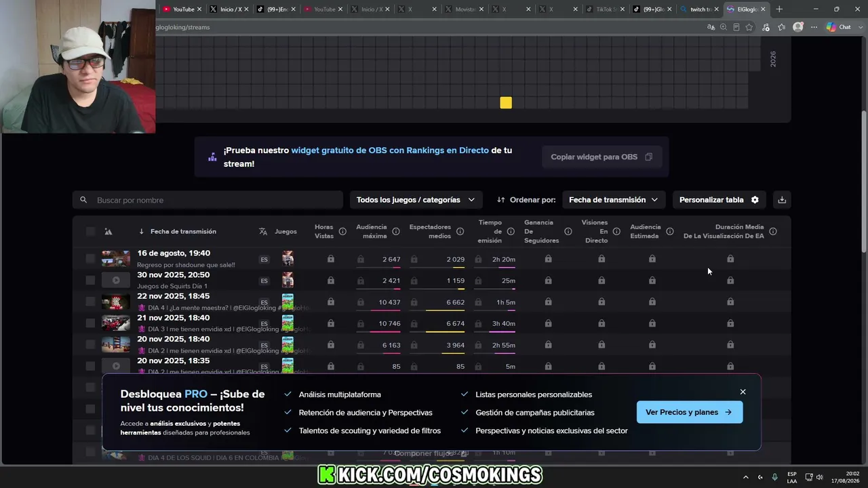Click Ver Precios y planes button
868x488 pixels.
pyautogui.click(x=689, y=412)
